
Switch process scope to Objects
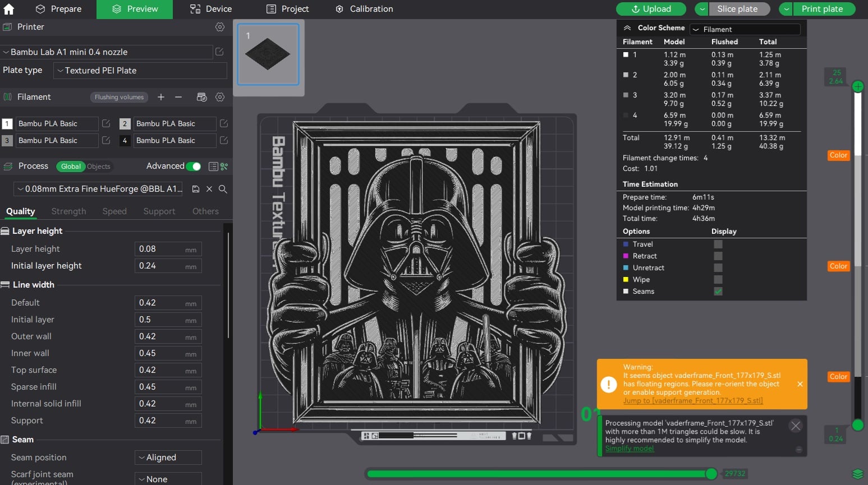pos(99,167)
